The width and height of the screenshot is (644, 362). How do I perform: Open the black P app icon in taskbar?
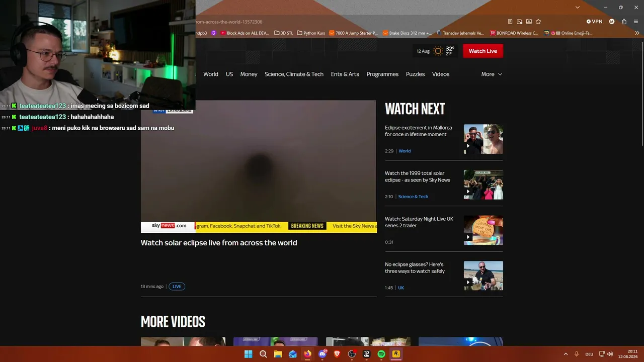(x=367, y=354)
